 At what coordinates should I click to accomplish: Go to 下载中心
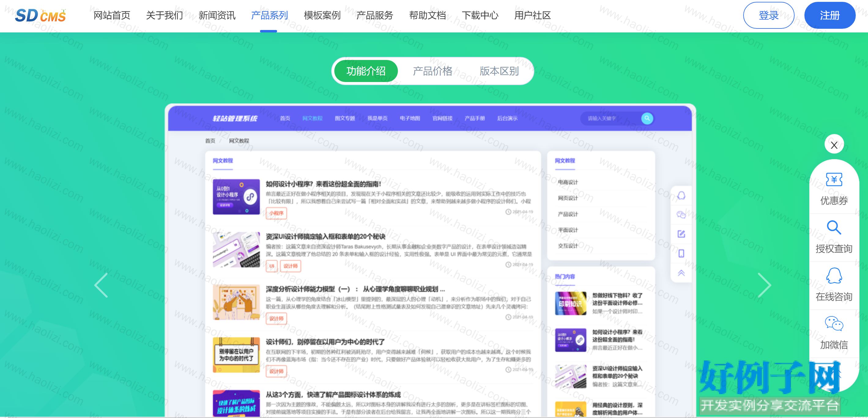480,16
